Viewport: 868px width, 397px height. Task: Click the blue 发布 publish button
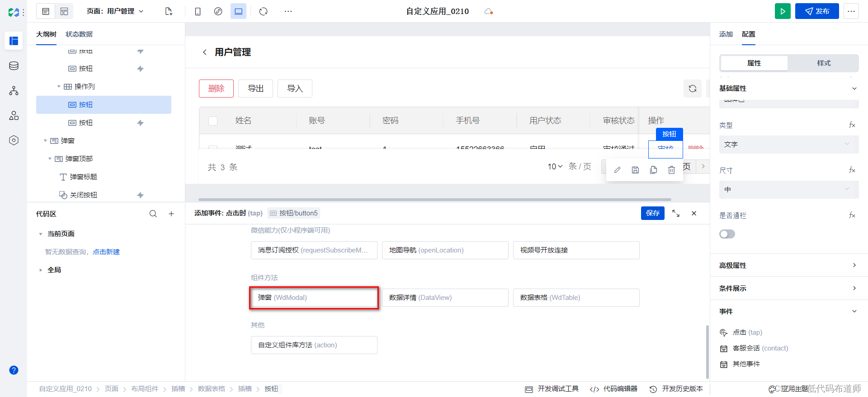(817, 11)
